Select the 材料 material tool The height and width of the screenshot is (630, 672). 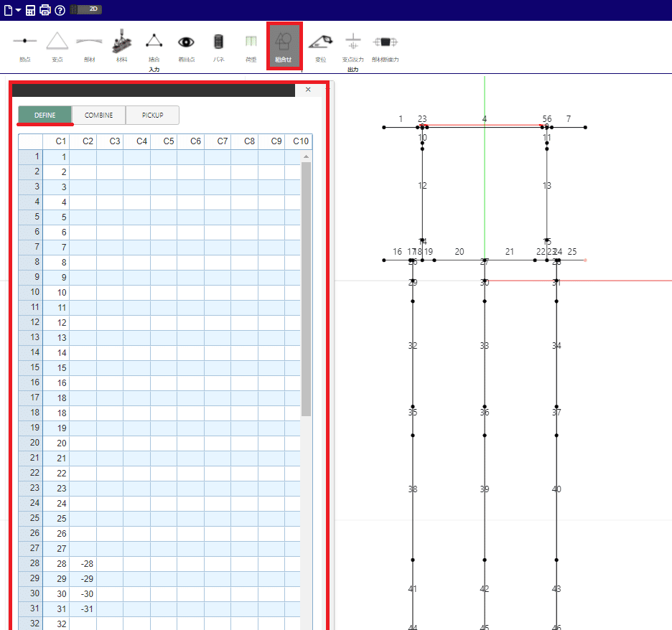coord(122,47)
